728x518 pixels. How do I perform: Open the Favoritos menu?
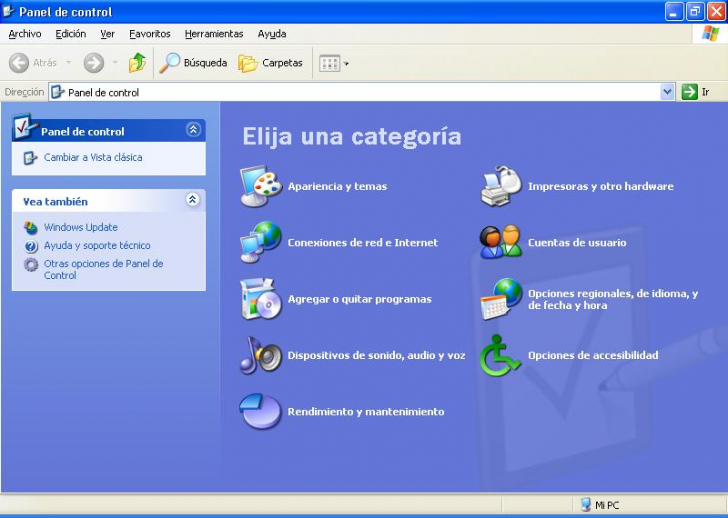(150, 34)
